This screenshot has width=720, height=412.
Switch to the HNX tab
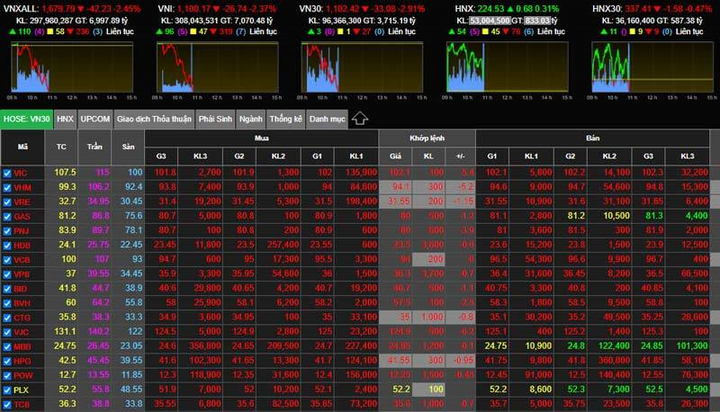point(65,119)
